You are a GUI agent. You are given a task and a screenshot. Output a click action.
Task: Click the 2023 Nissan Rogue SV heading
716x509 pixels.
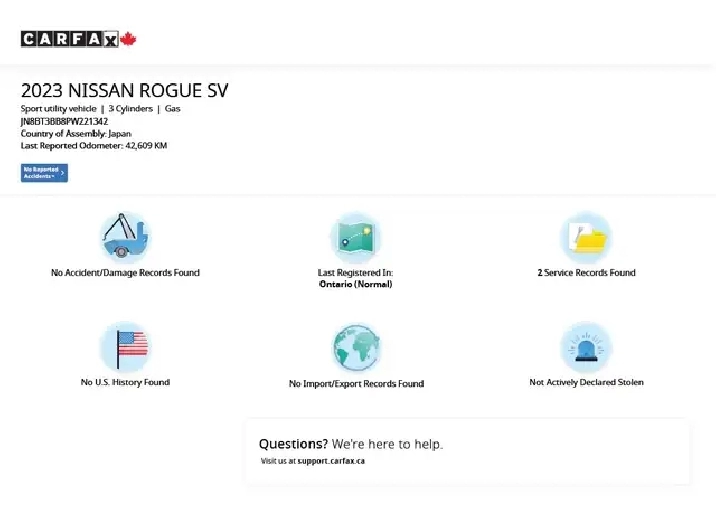click(124, 90)
